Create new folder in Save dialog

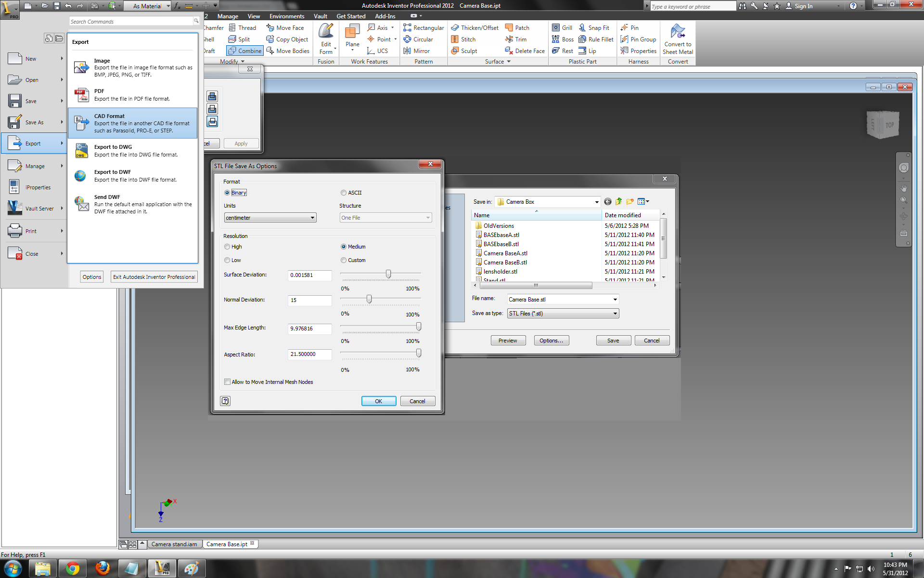pos(630,202)
